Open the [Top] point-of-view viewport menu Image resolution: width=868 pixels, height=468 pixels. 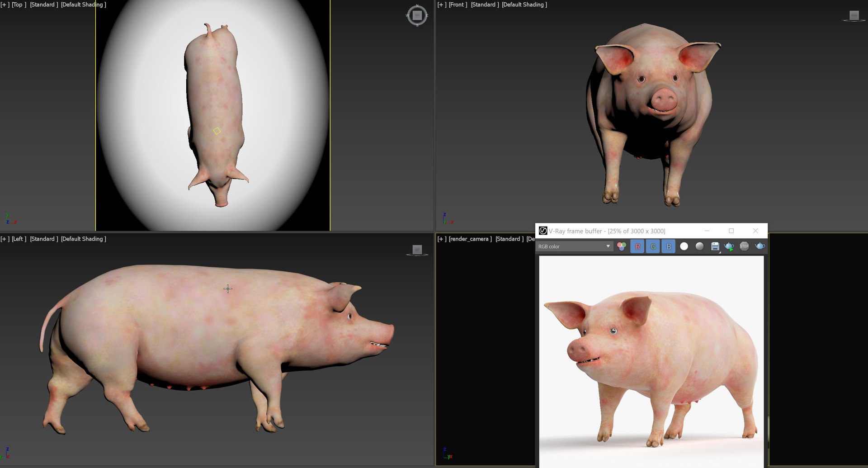(19, 5)
